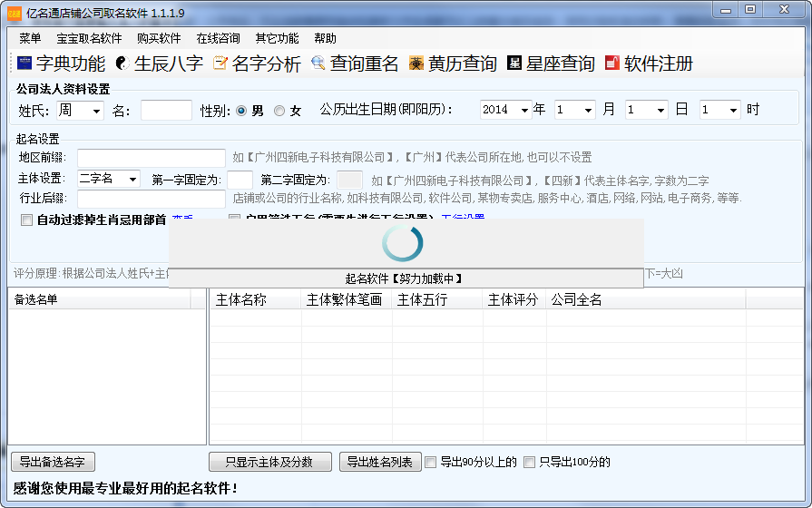
Task: Minimize the 亿名通 window
Action: tap(726, 10)
